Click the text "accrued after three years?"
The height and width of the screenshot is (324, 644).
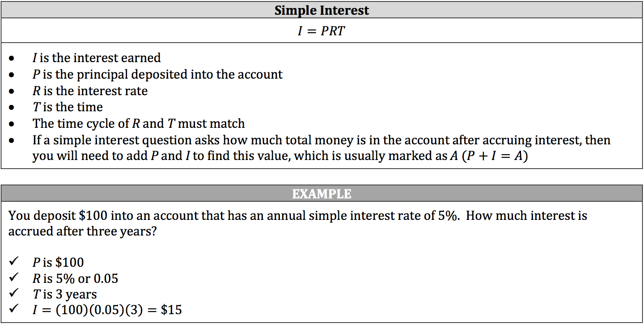point(82,232)
